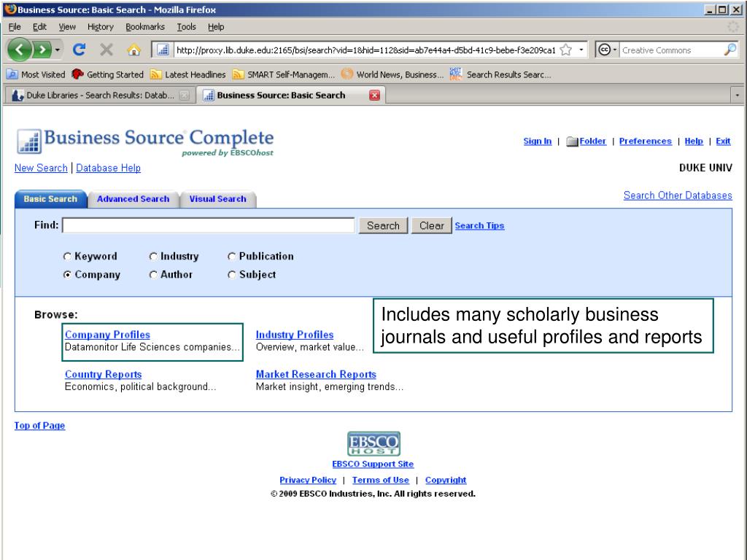Open the Database Help link

tap(108, 168)
